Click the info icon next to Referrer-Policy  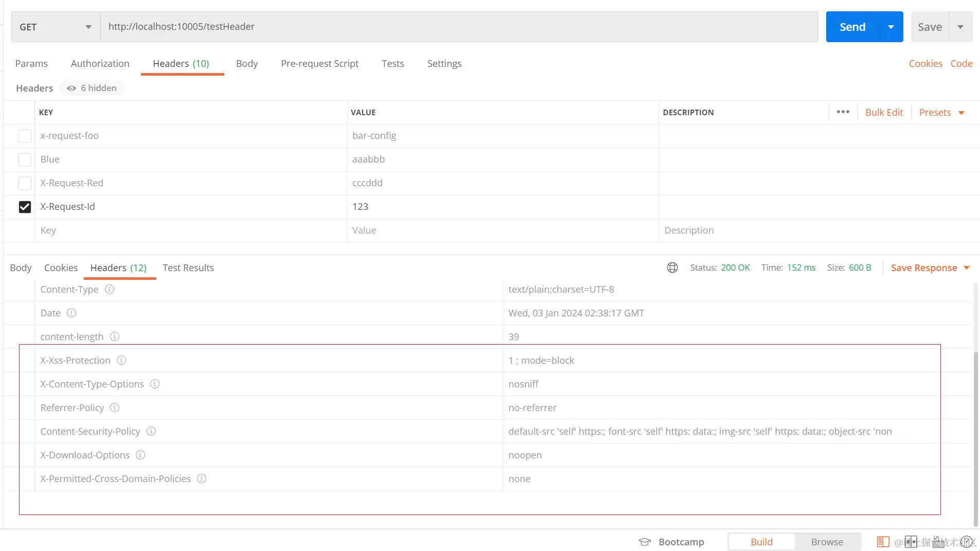click(x=115, y=407)
